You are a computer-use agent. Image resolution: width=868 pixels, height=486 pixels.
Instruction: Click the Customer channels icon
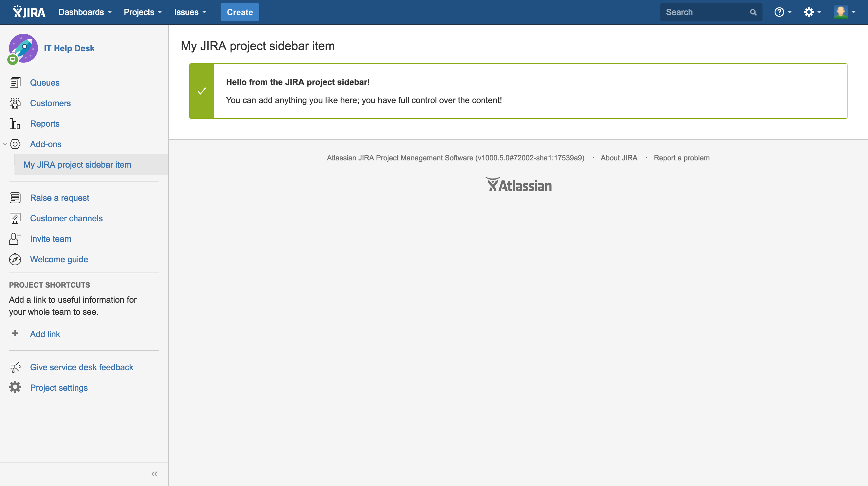15,218
